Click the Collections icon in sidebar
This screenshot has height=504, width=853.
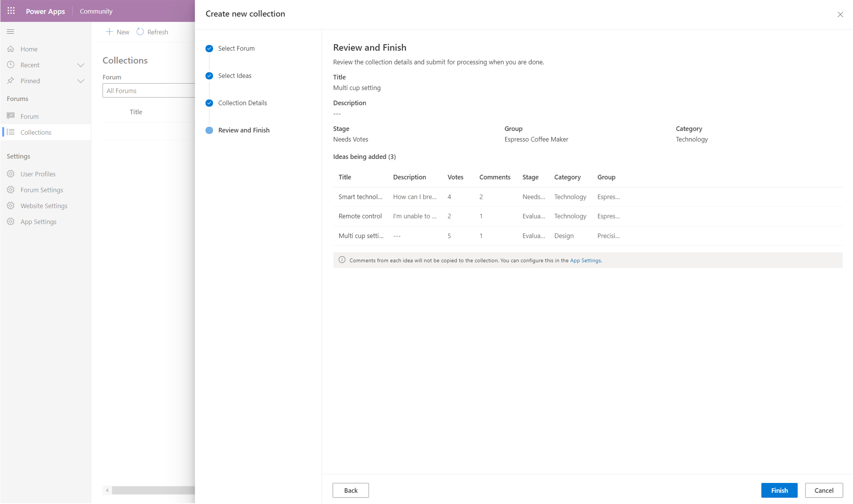[x=11, y=131]
